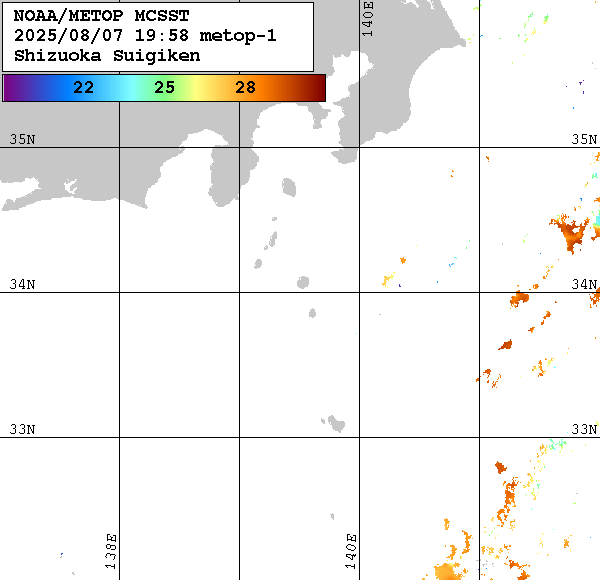This screenshot has height=580, width=600.
Task: Click the Tokyo Bay water area
Action: (350, 73)
